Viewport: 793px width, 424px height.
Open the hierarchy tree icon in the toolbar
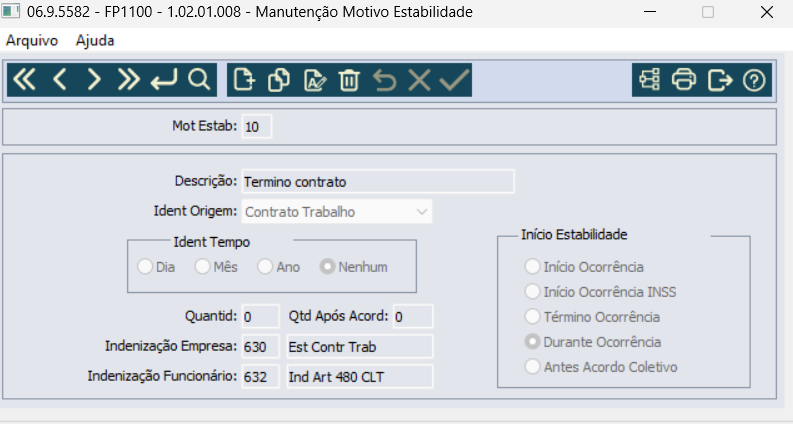[649, 80]
